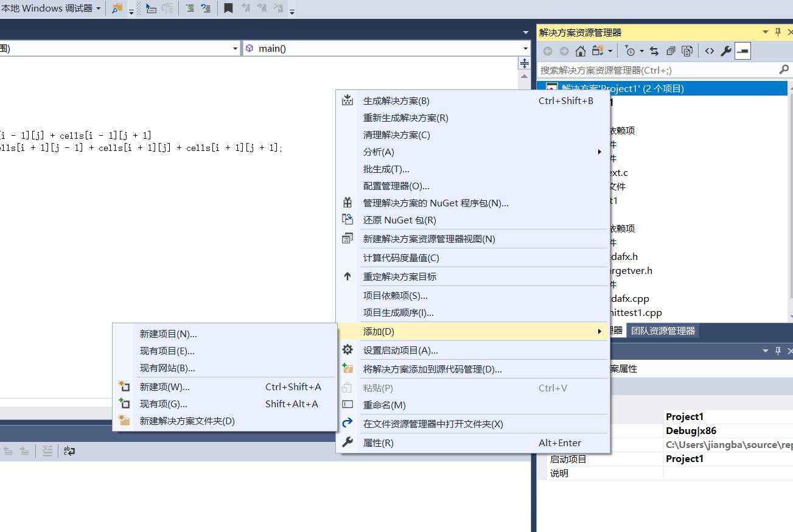
Task: Choose 现有项(G)... in the submenu
Action: (225, 404)
